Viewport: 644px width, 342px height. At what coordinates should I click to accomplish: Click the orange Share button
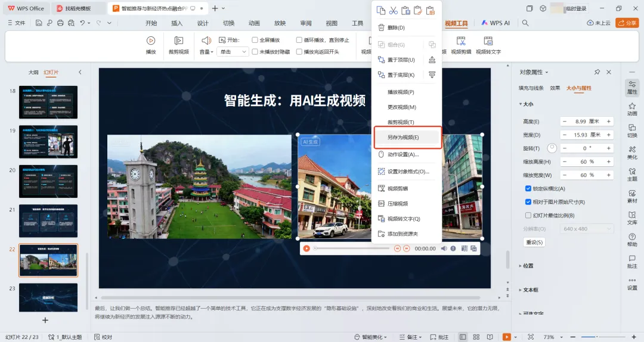click(x=627, y=23)
